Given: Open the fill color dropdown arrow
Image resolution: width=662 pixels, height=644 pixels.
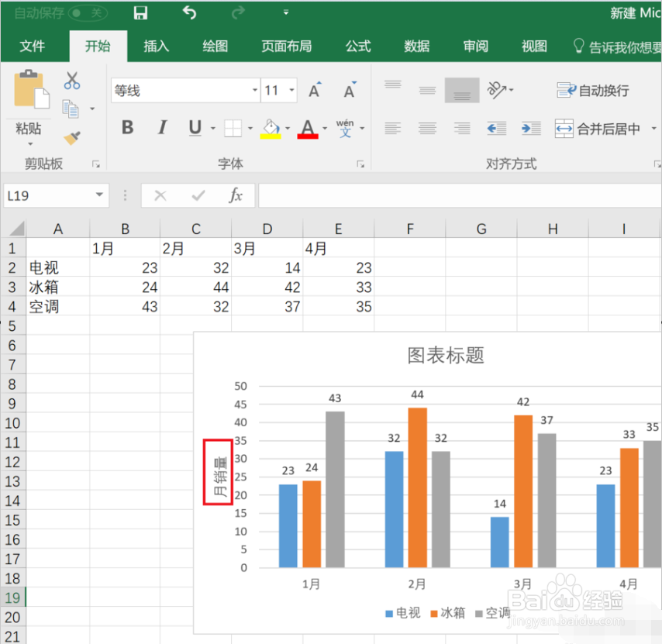Looking at the screenshot, I should (x=288, y=129).
